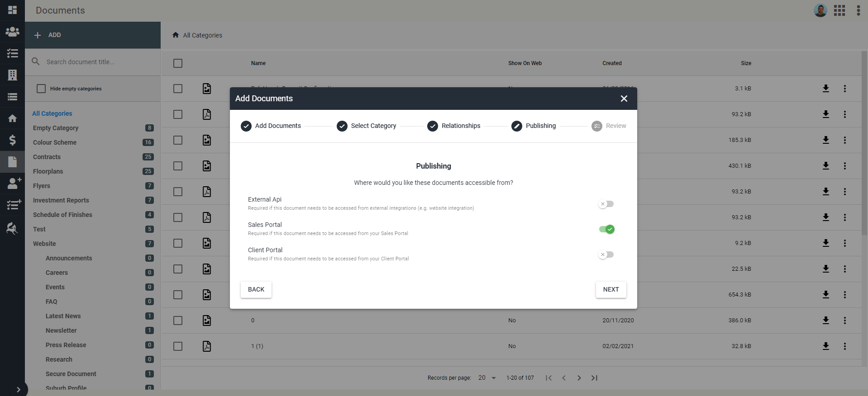Click the search magnifier icon
868x396 pixels.
36,61
